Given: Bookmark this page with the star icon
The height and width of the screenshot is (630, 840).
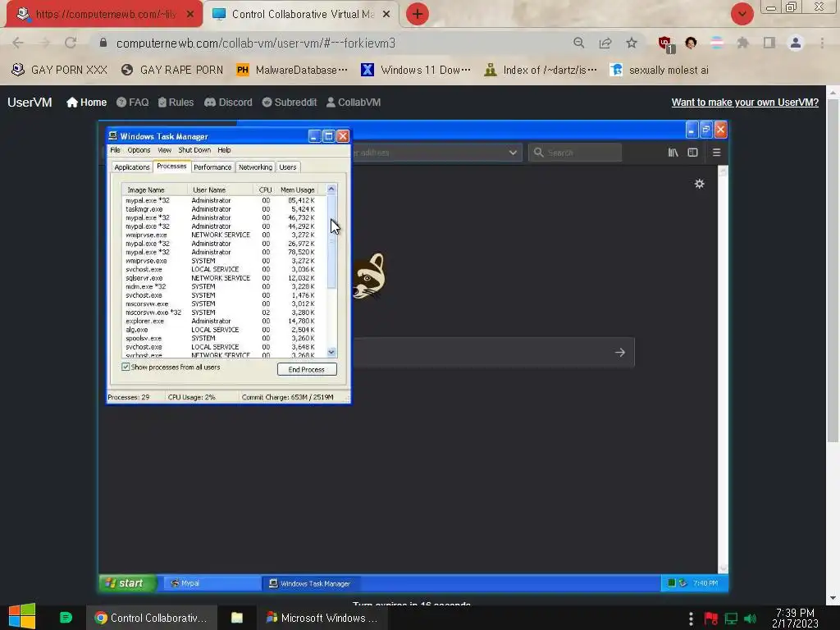Looking at the screenshot, I should point(632,43).
